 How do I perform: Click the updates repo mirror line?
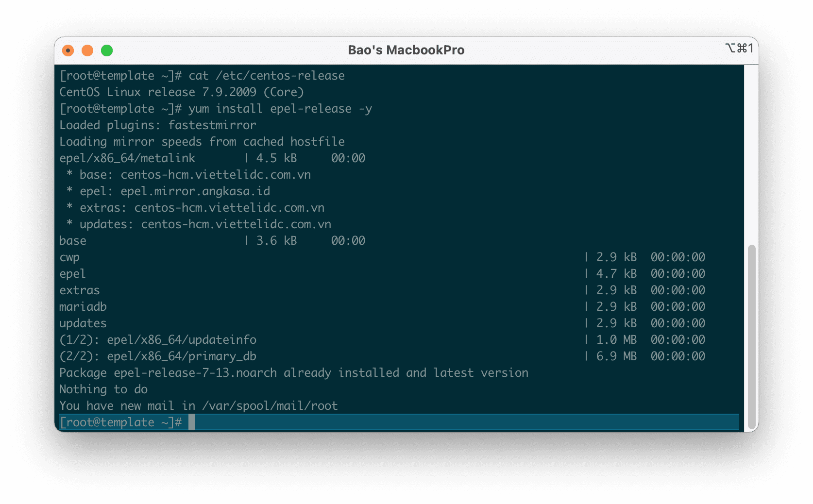(x=195, y=224)
